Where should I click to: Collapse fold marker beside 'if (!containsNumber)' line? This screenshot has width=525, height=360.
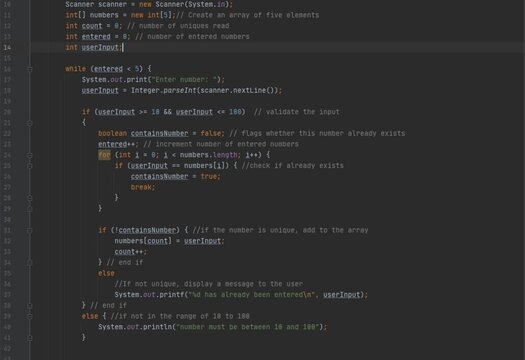click(30, 230)
